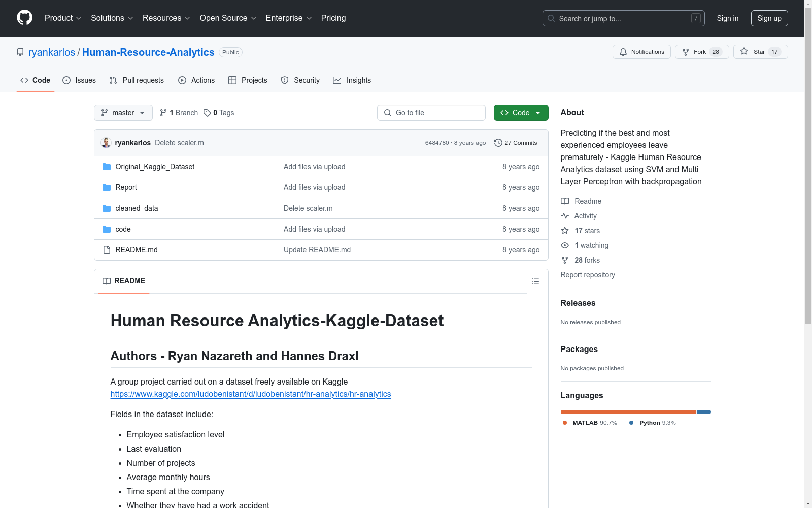
Task: Click the Report folder icon
Action: click(107, 187)
